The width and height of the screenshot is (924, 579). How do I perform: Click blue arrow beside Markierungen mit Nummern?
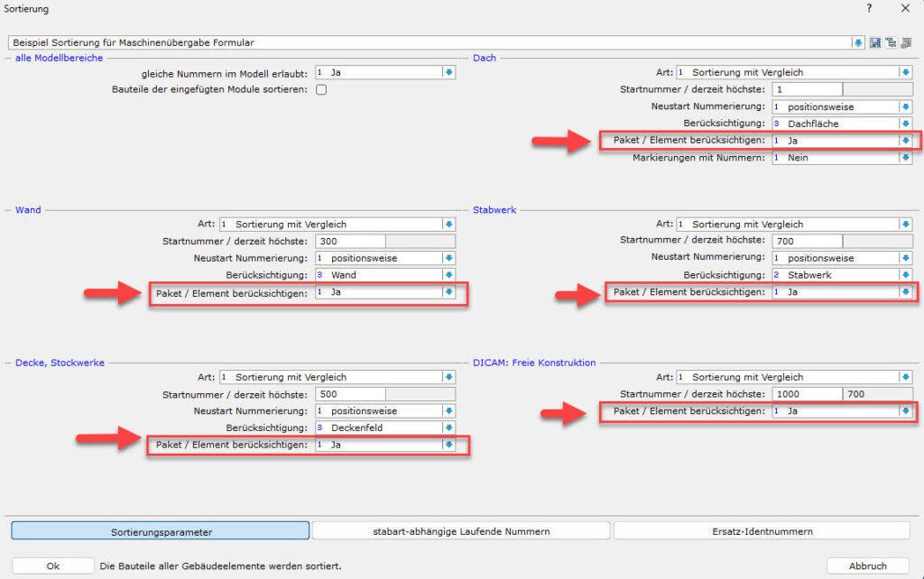(905, 158)
